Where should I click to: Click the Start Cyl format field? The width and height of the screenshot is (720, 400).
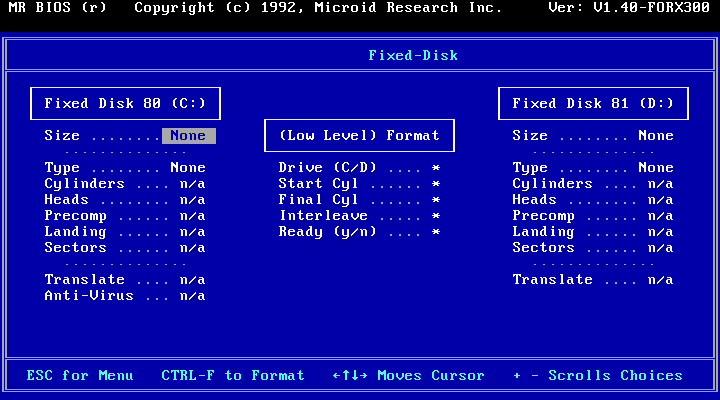pyautogui.click(x=359, y=184)
